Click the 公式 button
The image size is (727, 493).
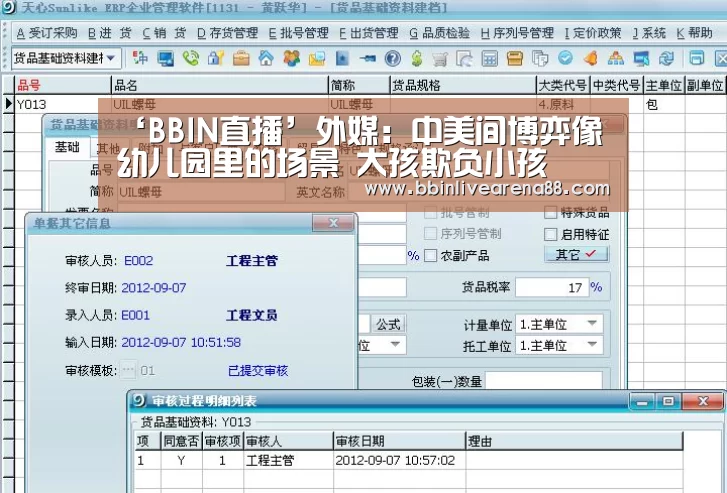point(388,324)
